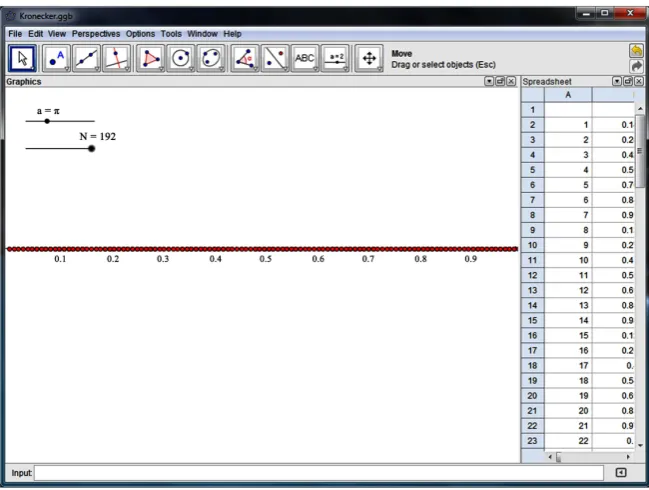649x490 pixels.
Task: Open the Window menu
Action: pos(202,34)
